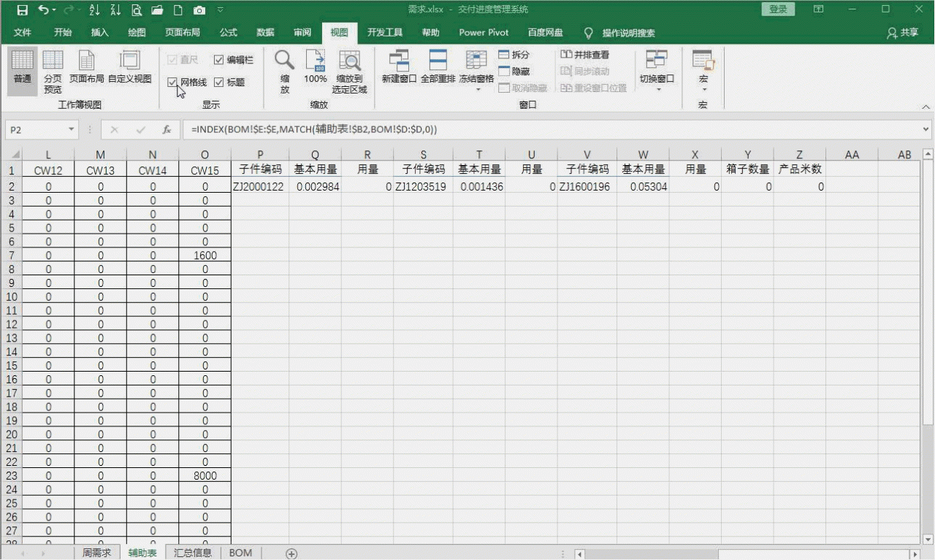The width and height of the screenshot is (935, 560).
Task: Switch to the 开始 Home tab
Action: [63, 33]
